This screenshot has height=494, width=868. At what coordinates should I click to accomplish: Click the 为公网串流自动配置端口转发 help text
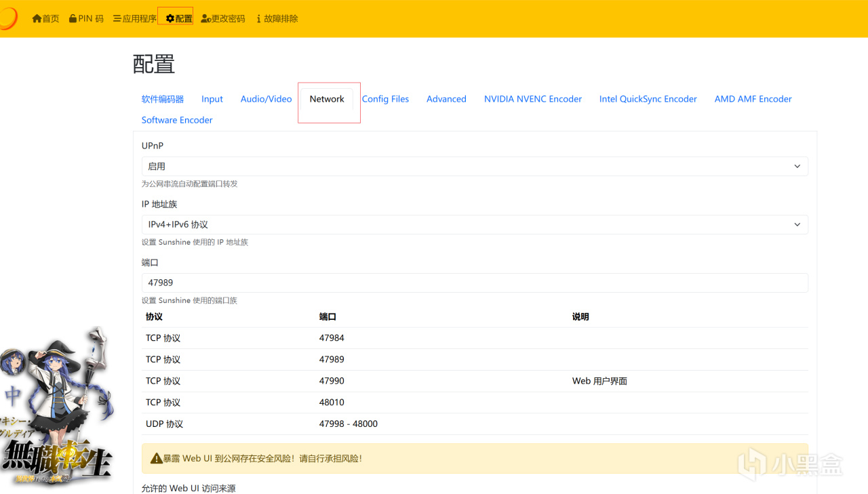click(x=189, y=184)
